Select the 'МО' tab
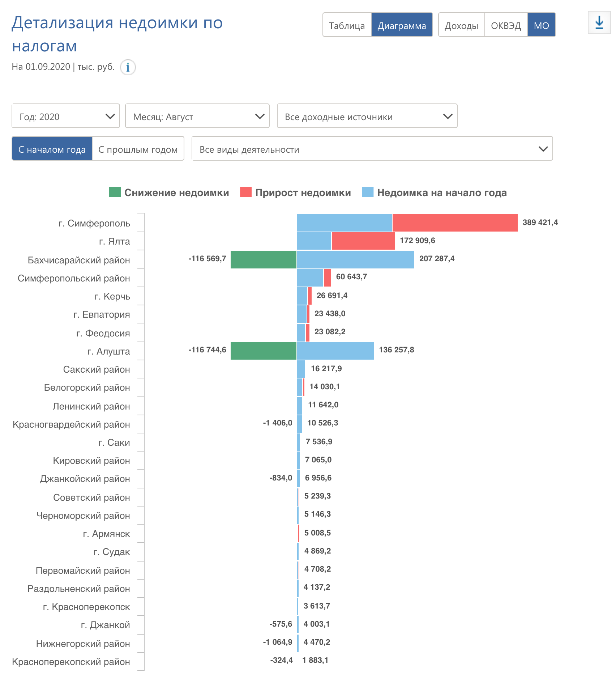The width and height of the screenshot is (616, 678). (x=541, y=25)
